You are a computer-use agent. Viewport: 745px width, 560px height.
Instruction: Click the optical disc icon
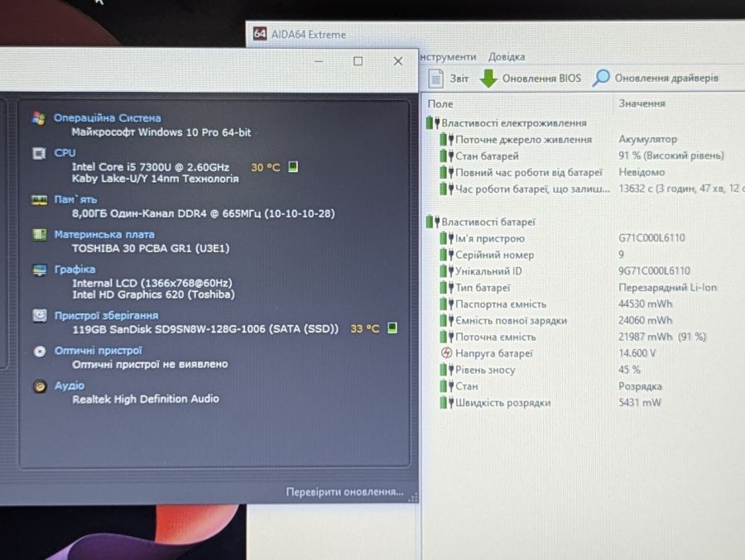[40, 351]
